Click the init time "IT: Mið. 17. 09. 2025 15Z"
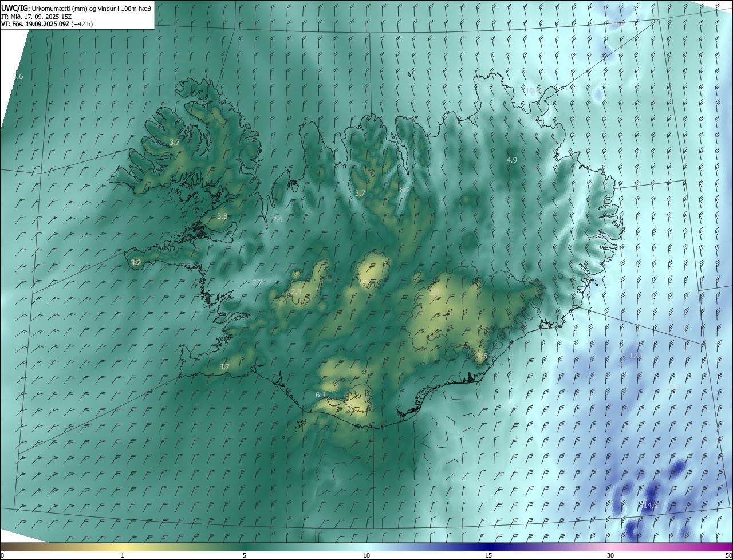This screenshot has height=560, width=733. tap(36, 17)
